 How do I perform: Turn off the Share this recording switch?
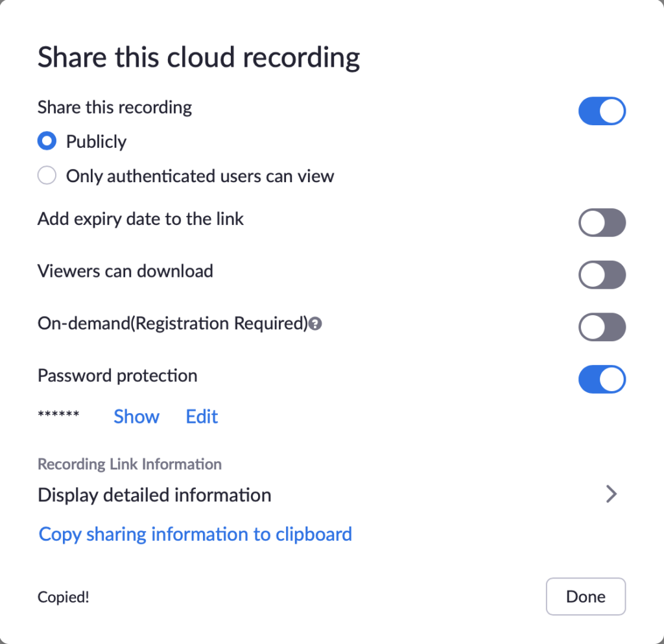click(602, 111)
